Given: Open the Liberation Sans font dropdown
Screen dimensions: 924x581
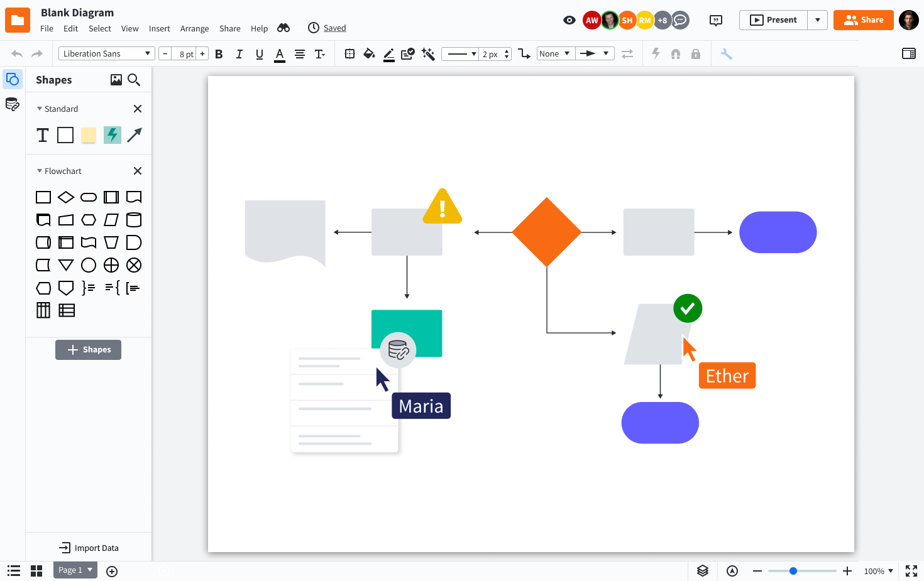Looking at the screenshot, I should (106, 53).
